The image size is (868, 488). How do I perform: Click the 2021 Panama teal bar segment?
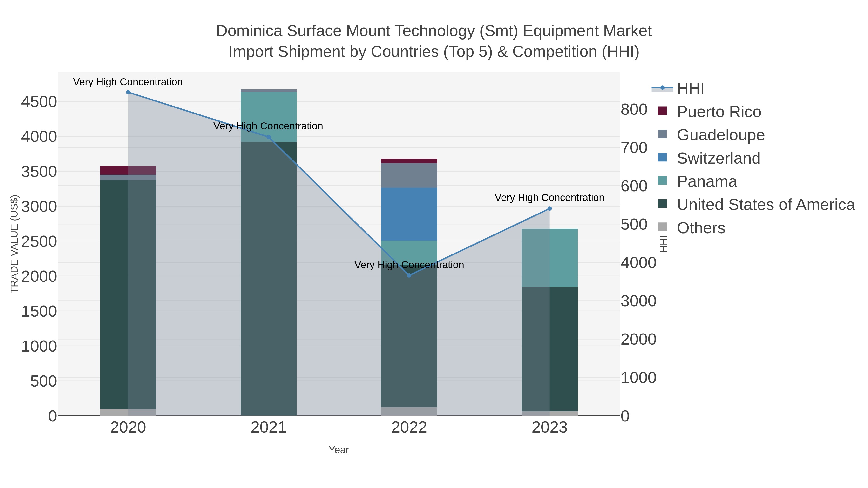[x=269, y=117]
